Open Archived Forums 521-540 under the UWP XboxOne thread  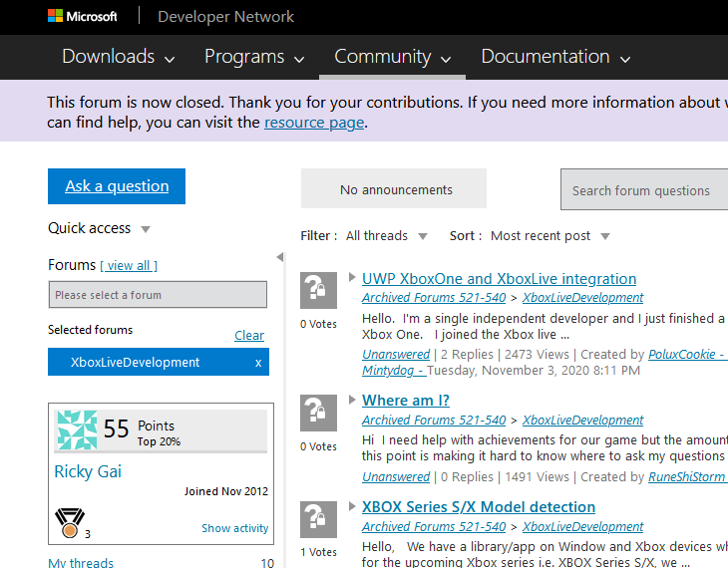coord(434,298)
